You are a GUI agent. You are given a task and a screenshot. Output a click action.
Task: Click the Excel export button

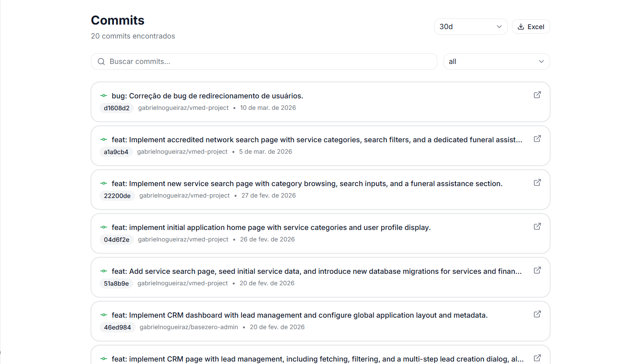(531, 26)
